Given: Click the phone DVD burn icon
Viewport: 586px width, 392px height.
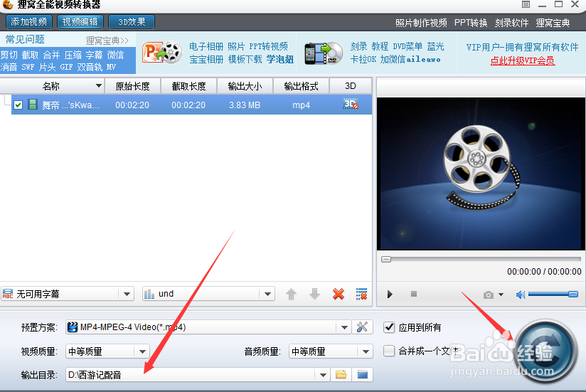Looking at the screenshot, I should tap(324, 53).
